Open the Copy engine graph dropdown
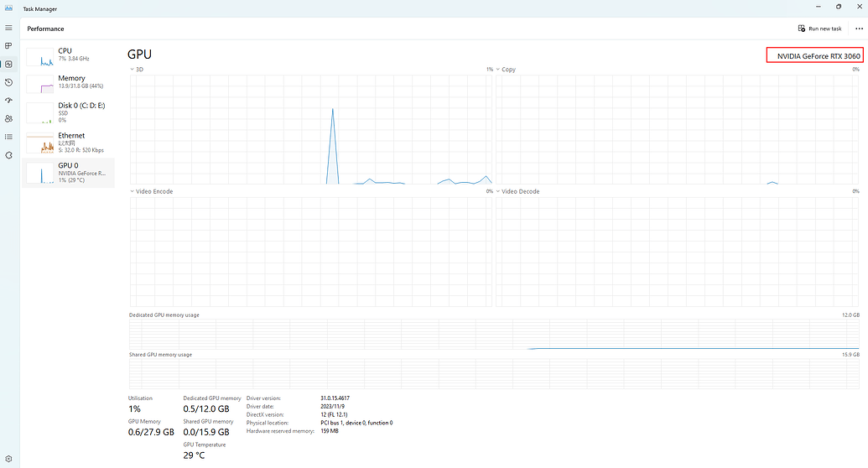This screenshot has height=468, width=868. click(506, 70)
